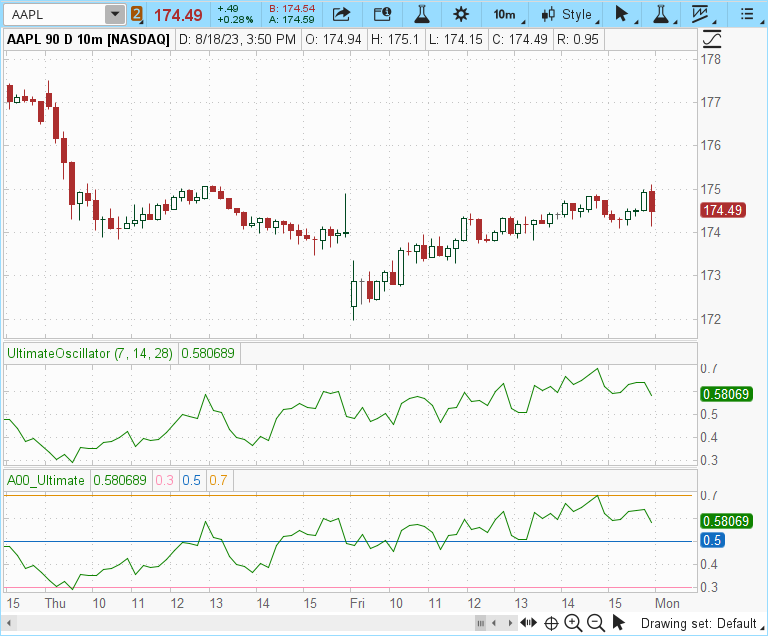Click the bid/ask quote B: 174.54
Screen dimensions: 768x636
point(292,9)
